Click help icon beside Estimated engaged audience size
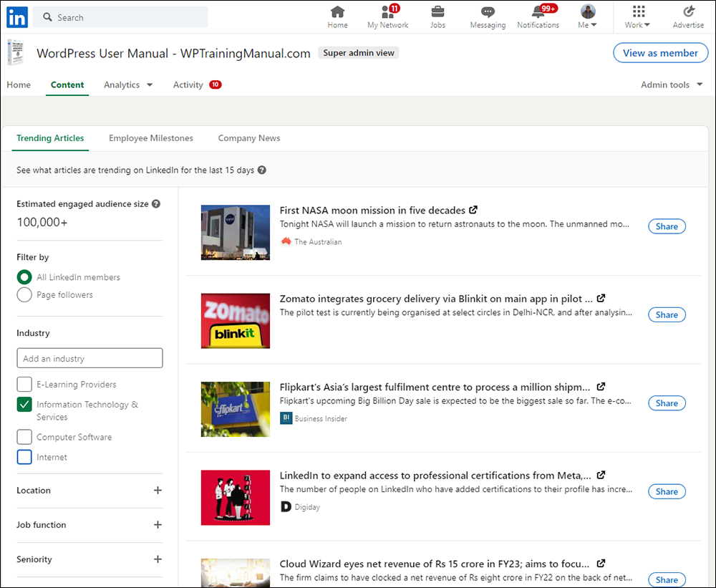This screenshot has width=716, height=588. pos(156,204)
